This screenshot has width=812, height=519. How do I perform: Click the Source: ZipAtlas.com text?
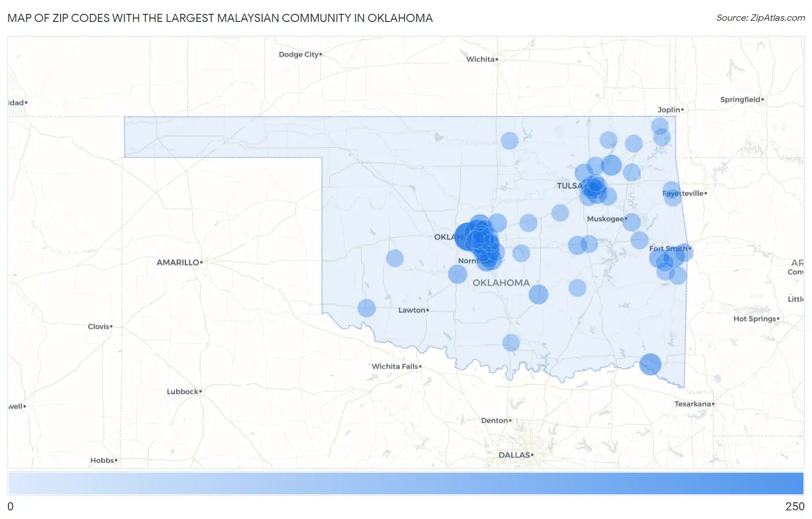[761, 18]
